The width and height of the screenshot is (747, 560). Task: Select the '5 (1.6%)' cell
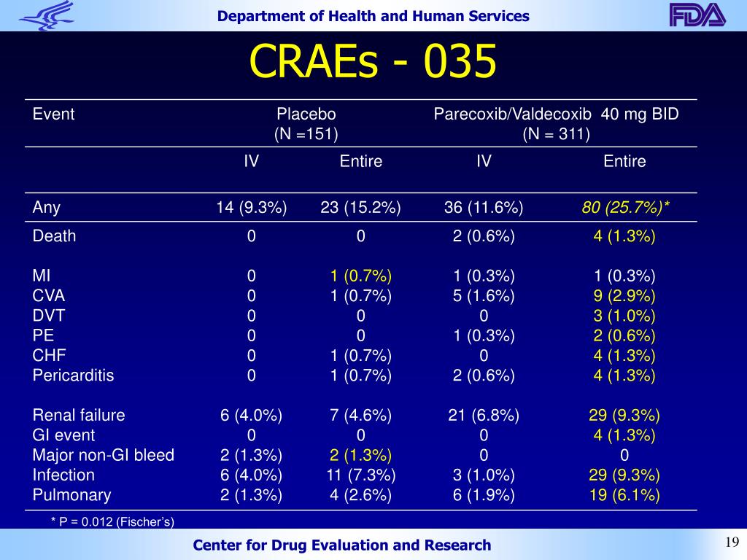point(484,296)
